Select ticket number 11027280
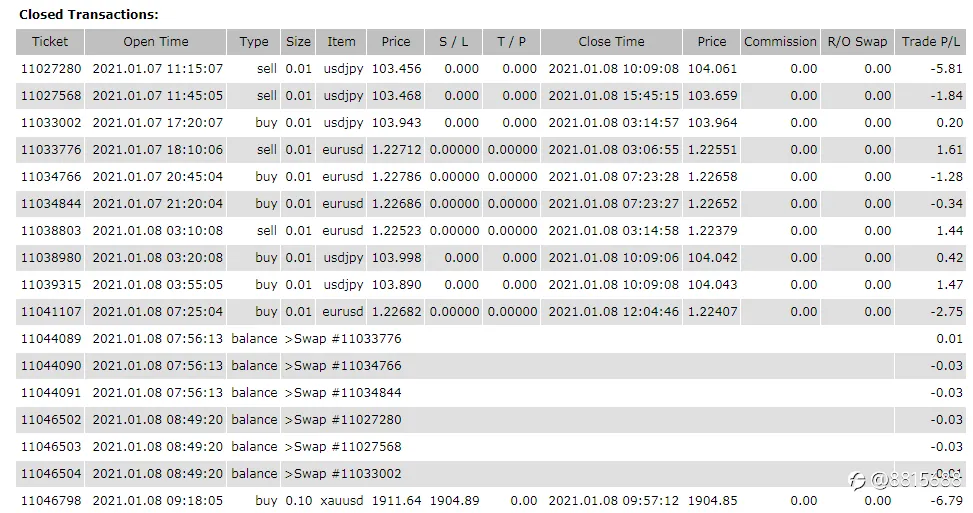973x513 pixels. click(x=51, y=69)
